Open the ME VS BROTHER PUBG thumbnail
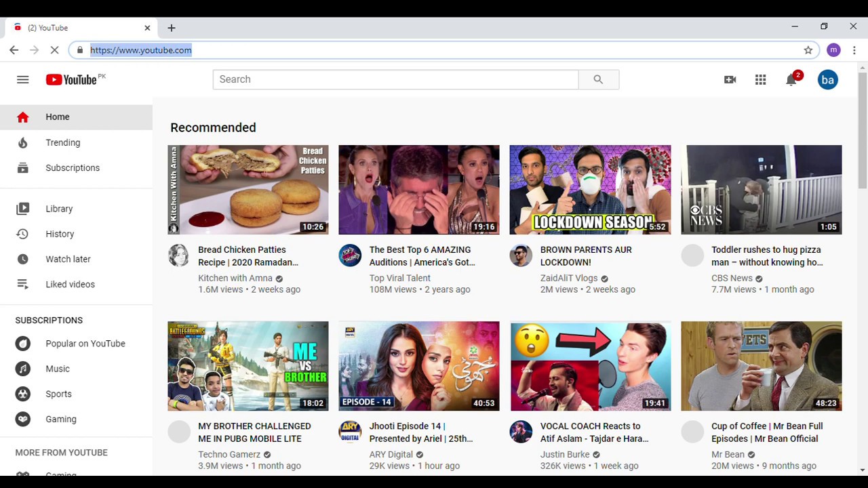The image size is (868, 488). tap(248, 366)
